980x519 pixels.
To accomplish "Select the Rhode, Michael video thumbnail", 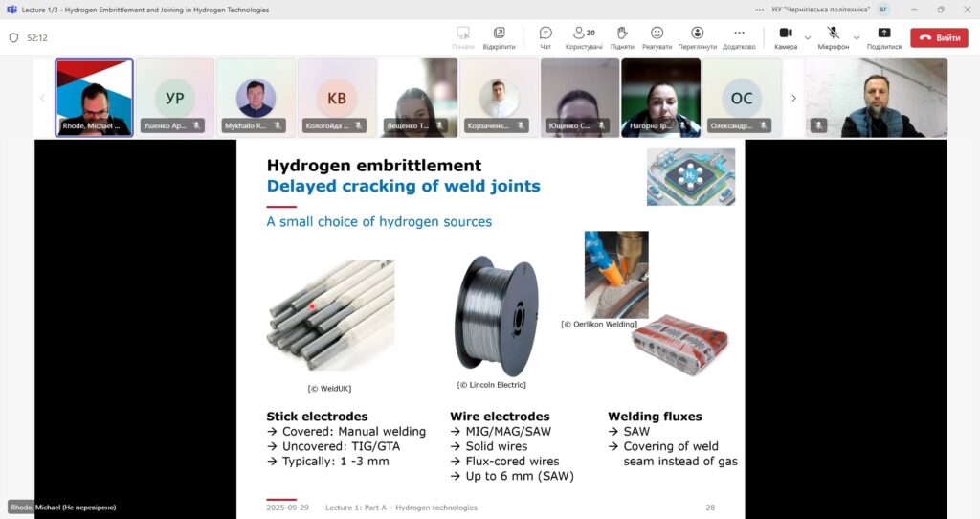I will pos(94,98).
